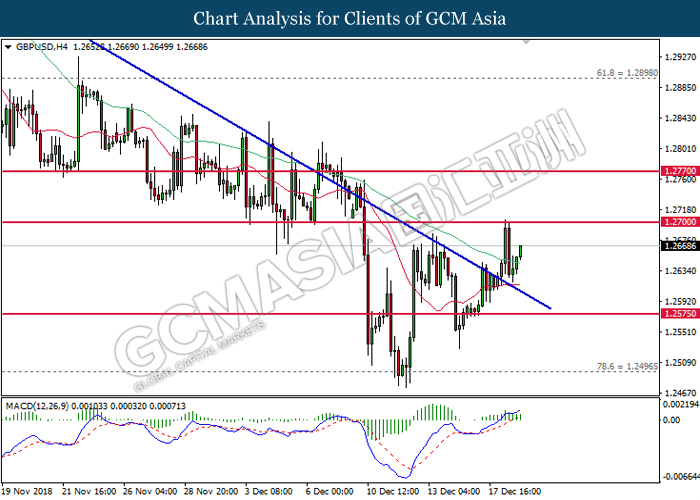
Task: Click the 1.28430 price axis value
Action: coord(680,118)
